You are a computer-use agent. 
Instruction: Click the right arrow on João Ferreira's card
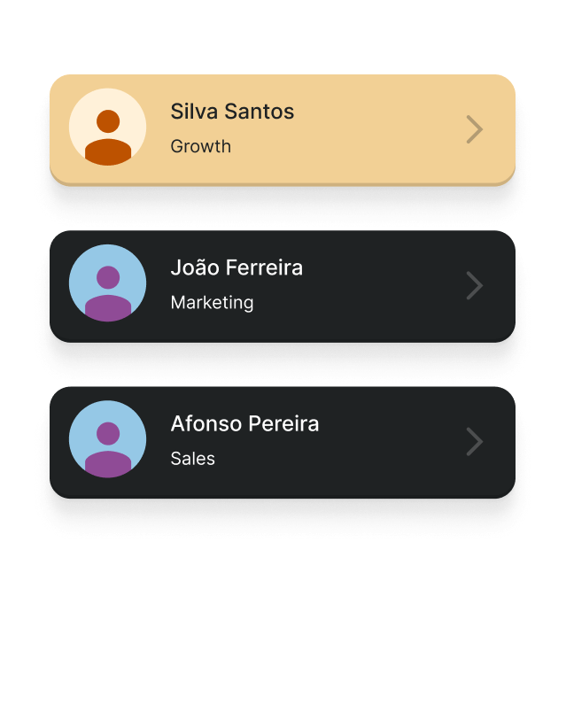[475, 285]
